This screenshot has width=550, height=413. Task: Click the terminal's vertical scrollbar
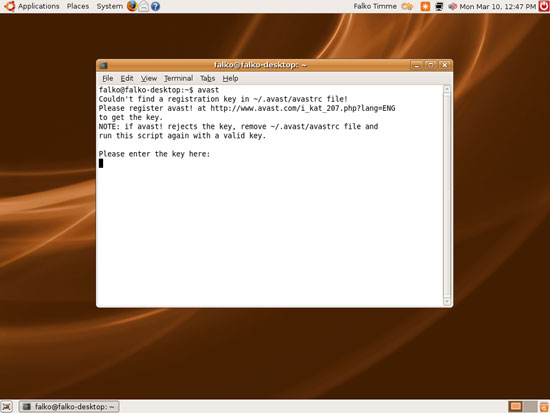(x=447, y=195)
